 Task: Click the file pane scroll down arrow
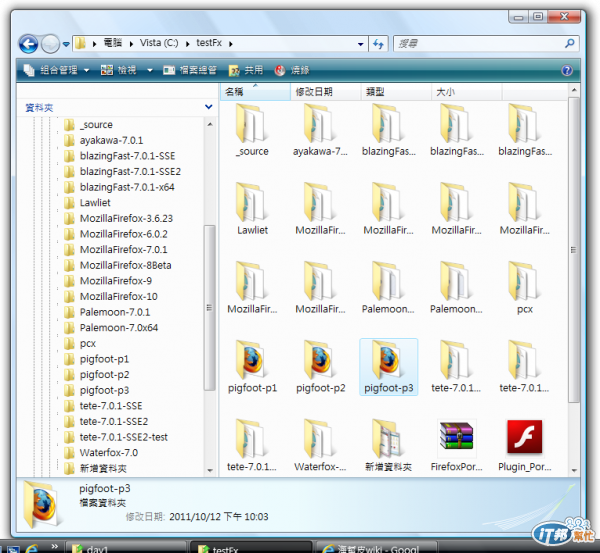click(574, 470)
